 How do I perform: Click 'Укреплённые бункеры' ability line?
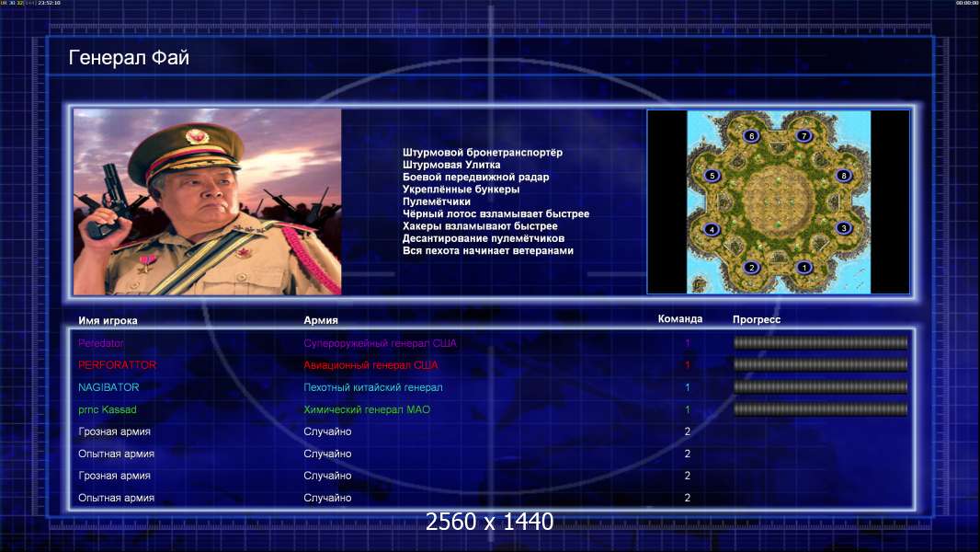click(461, 190)
